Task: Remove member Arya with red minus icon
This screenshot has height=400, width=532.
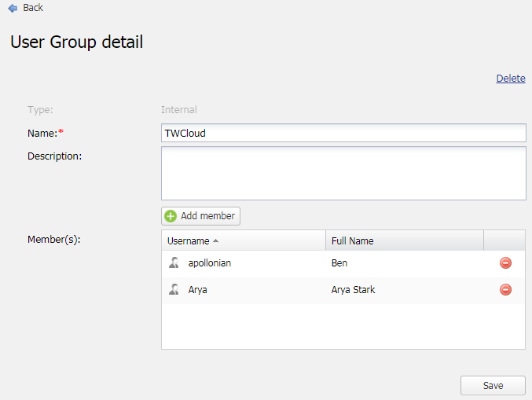Action: pyautogui.click(x=505, y=290)
